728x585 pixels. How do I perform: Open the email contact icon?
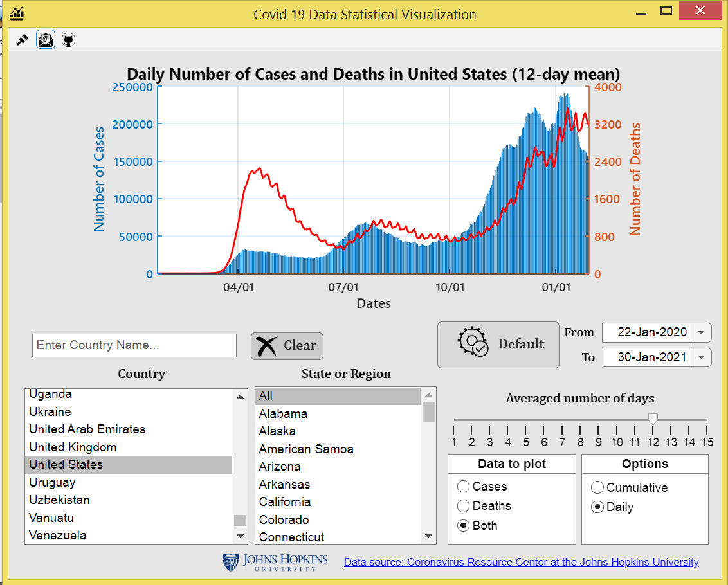[45, 39]
